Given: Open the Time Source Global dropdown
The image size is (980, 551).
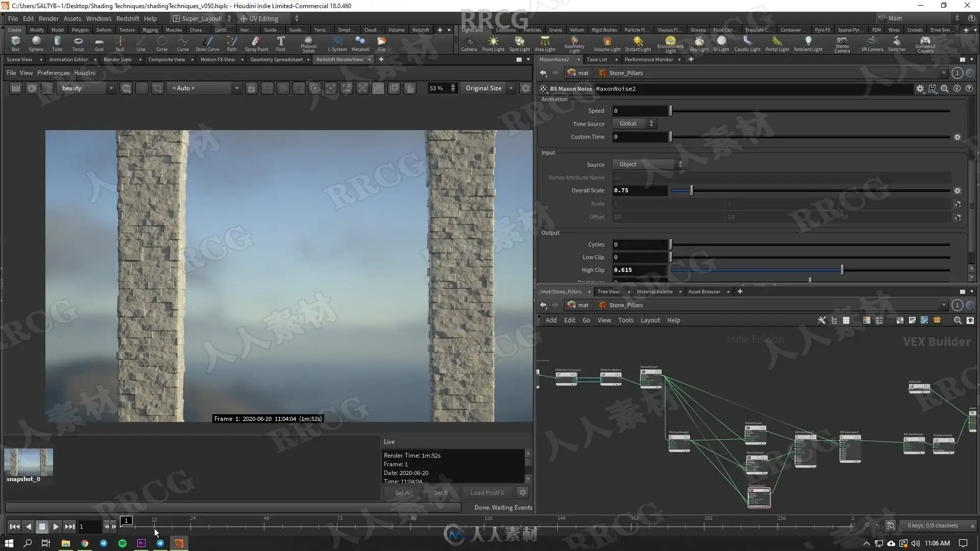Looking at the screenshot, I should click(x=635, y=123).
